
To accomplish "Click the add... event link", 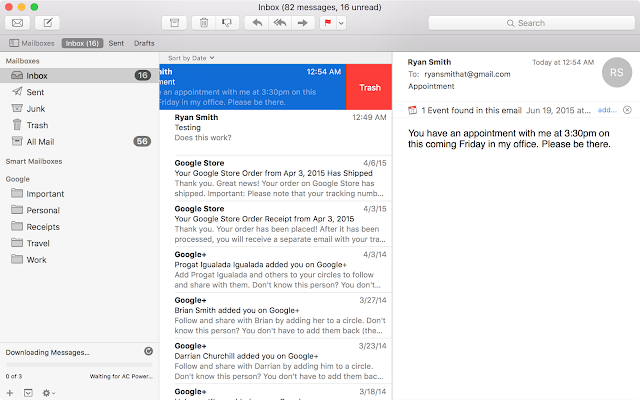I will pos(607,110).
